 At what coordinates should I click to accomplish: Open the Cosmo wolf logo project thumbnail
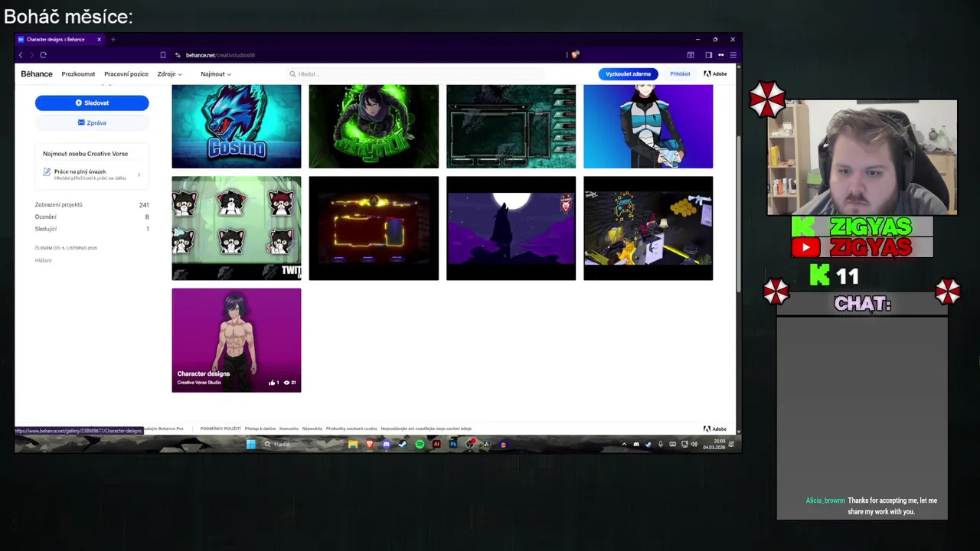pyautogui.click(x=237, y=126)
